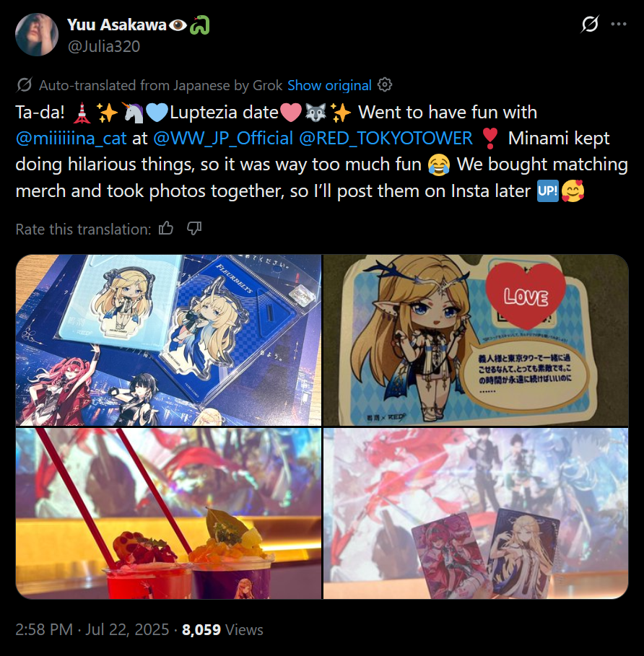The width and height of the screenshot is (644, 656).
Task: Open the @miiiiiina_cat mention
Action: (x=71, y=138)
